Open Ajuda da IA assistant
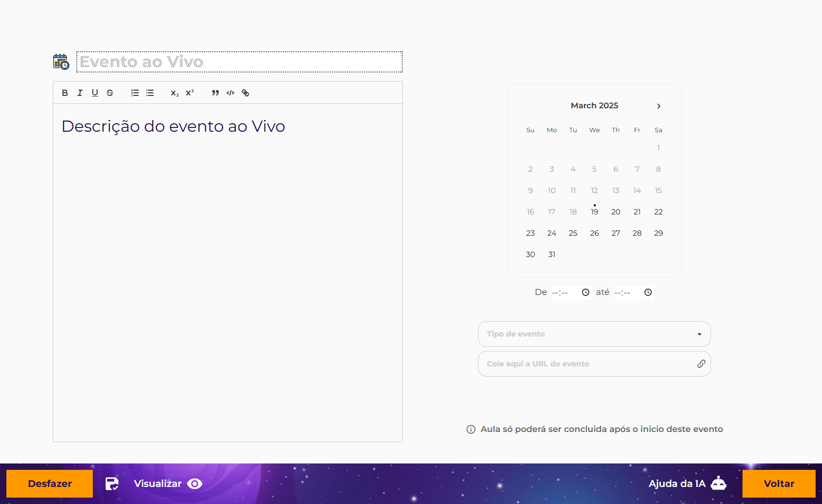The height and width of the screenshot is (504, 822). click(688, 484)
